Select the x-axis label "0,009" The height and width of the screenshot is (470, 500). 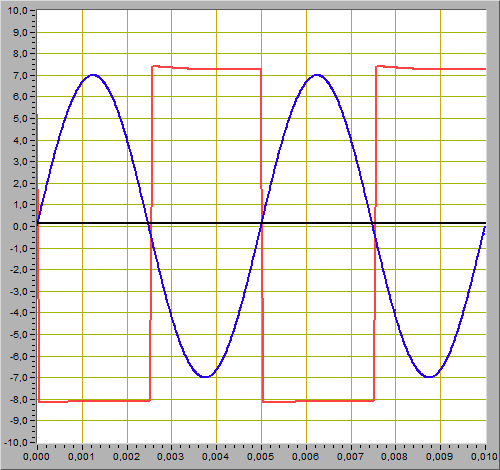440,457
